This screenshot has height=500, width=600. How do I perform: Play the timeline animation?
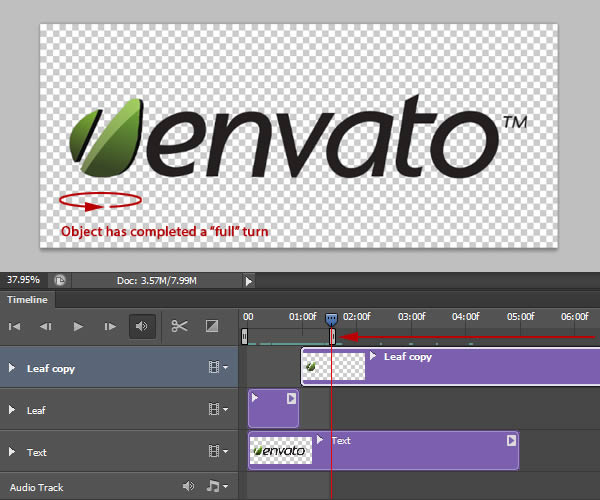78,327
